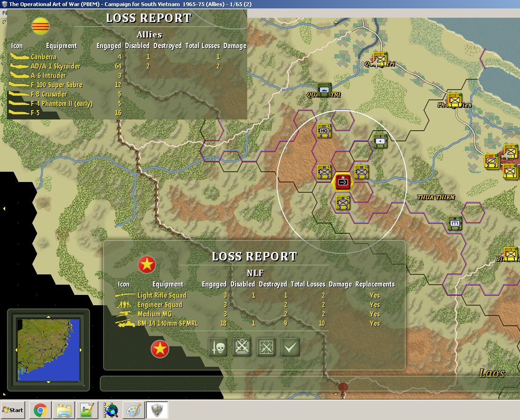
Task: Click the minimap overview of Vietnam
Action: [x=49, y=350]
